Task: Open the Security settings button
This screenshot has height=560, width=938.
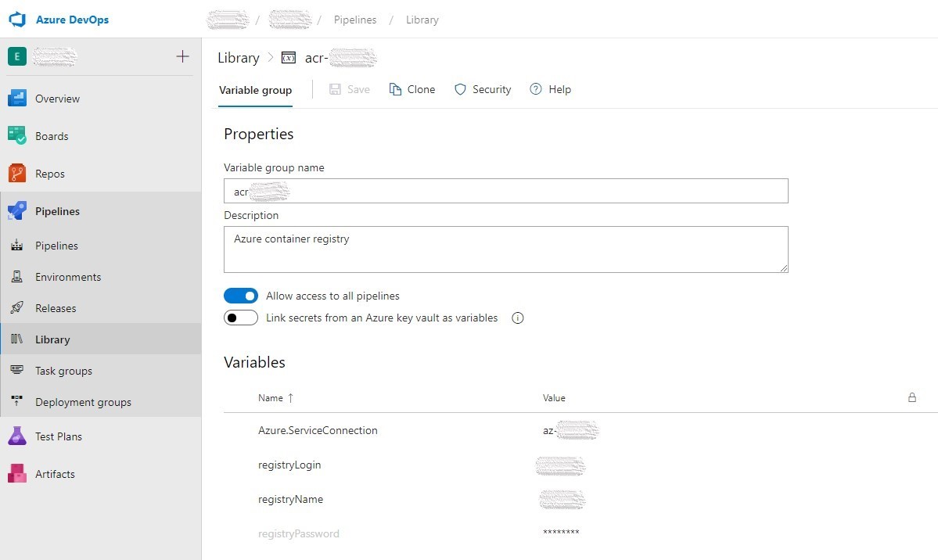Action: 483,90
